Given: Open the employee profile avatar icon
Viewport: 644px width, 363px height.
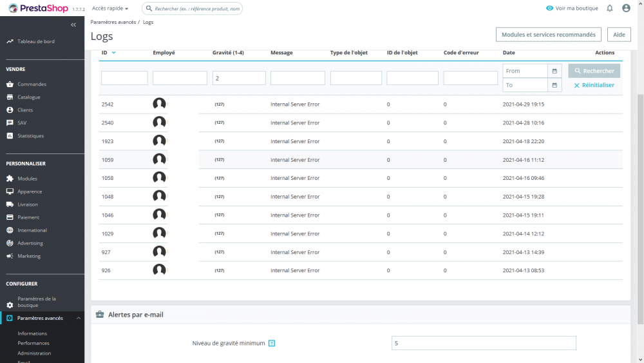Looking at the screenshot, I should click(x=626, y=8).
